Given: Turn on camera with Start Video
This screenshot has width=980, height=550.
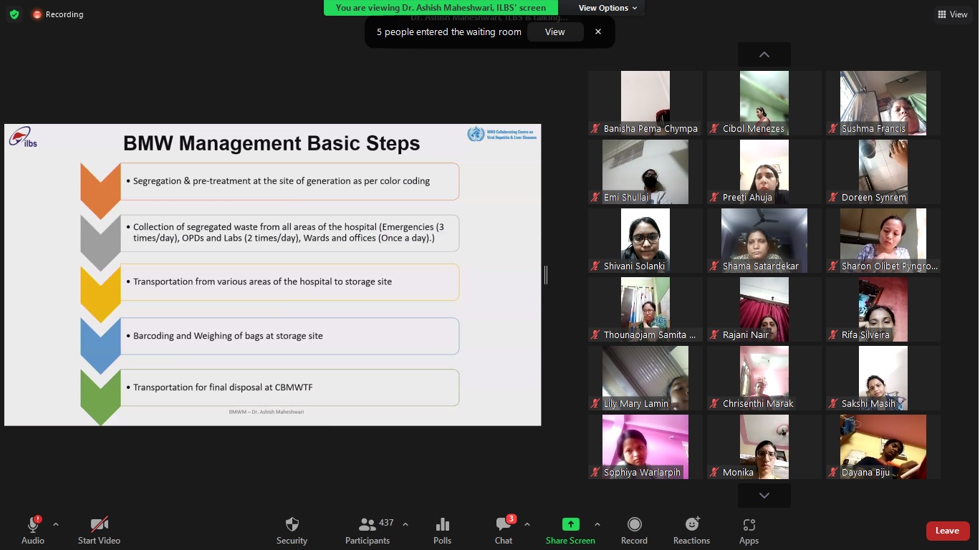Looking at the screenshot, I should (x=99, y=531).
